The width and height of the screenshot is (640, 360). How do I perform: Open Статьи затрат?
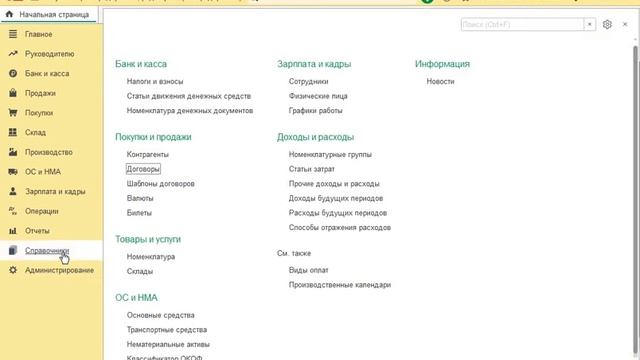tap(312, 169)
